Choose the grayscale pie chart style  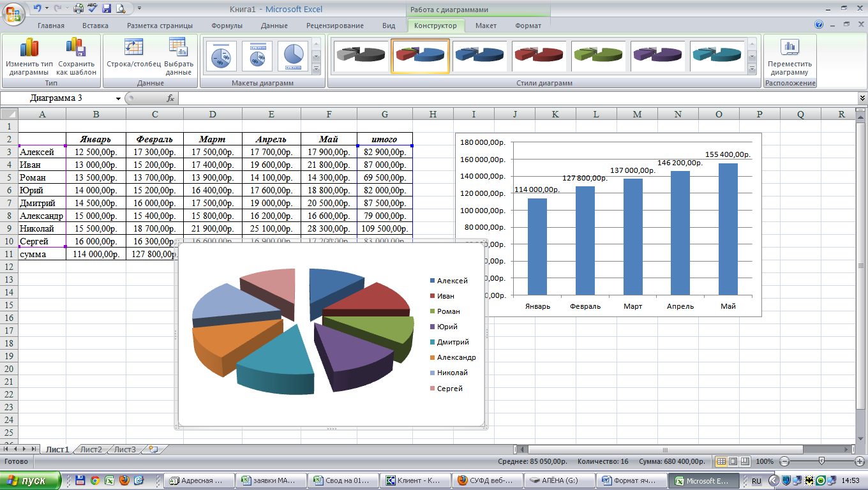[361, 56]
